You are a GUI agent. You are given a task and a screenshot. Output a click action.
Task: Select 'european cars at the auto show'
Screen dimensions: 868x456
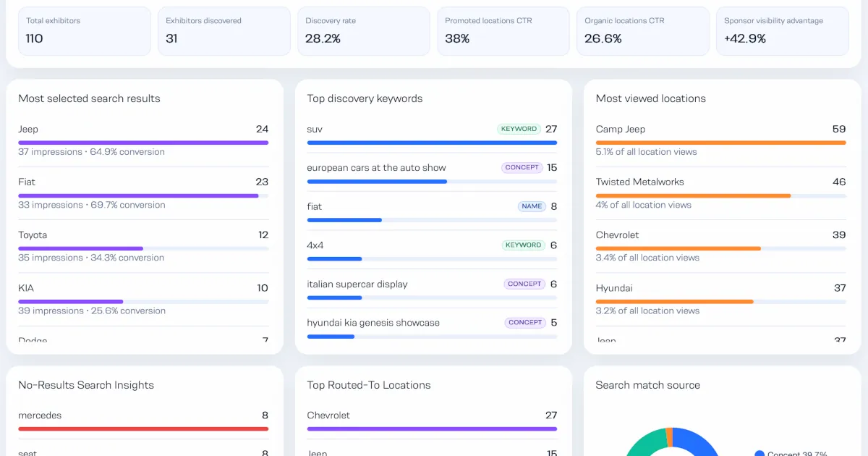pyautogui.click(x=432, y=172)
